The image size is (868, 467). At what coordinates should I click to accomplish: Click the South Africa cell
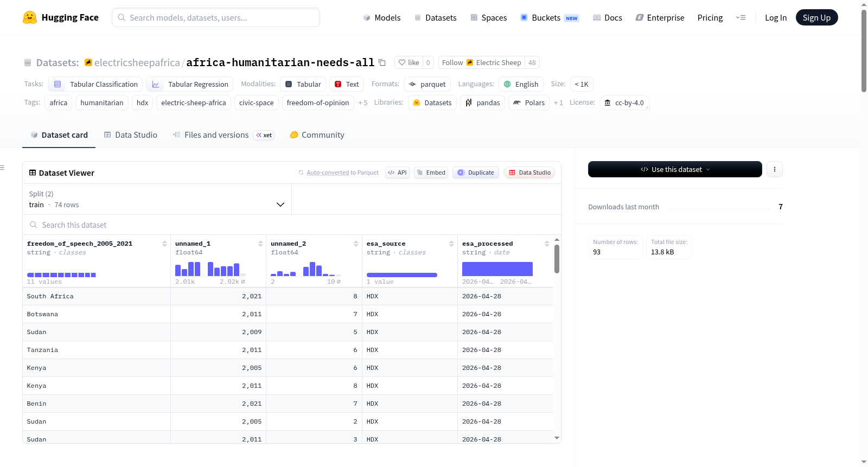[97, 296]
